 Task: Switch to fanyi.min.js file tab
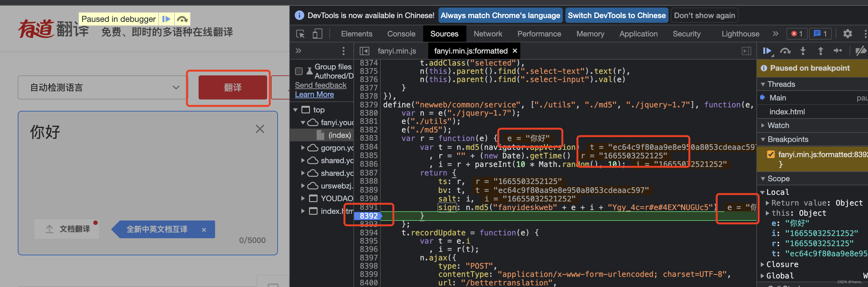coord(397,51)
